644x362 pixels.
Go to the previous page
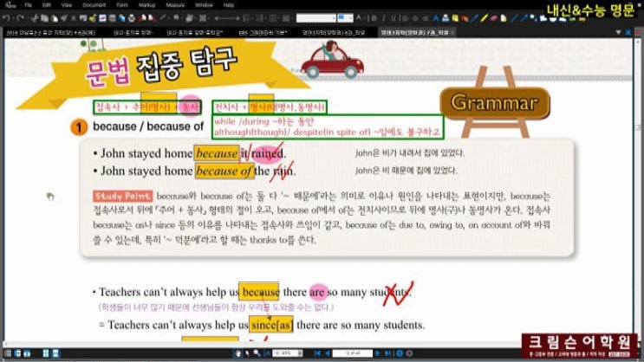coord(328,353)
